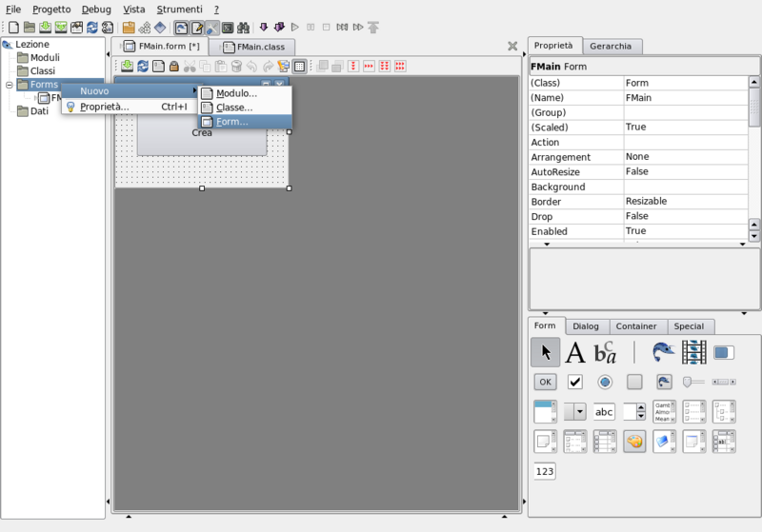This screenshot has height=532, width=762.
Task: Click the collapse arrow left of the Proprietà panel
Action: pos(525,54)
